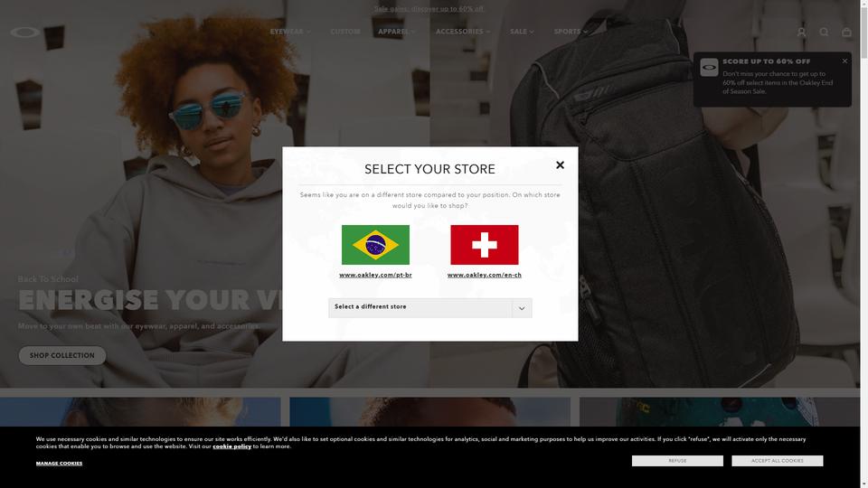Screen dimensions: 868x488
Task: Click the Oakley logo in header
Action: 25,33
